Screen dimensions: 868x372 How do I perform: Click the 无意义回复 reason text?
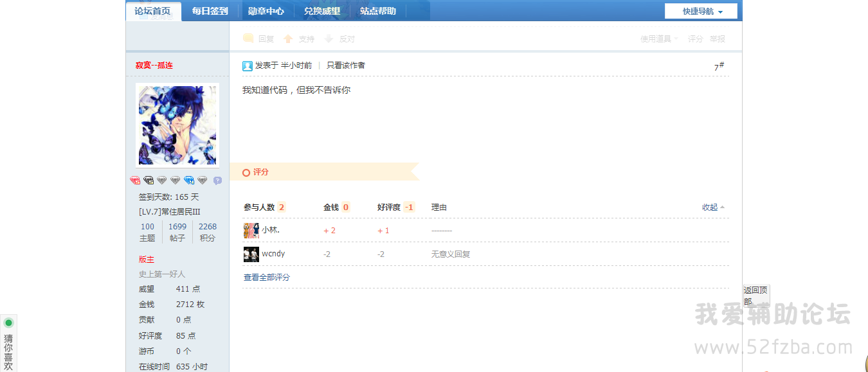pos(451,254)
